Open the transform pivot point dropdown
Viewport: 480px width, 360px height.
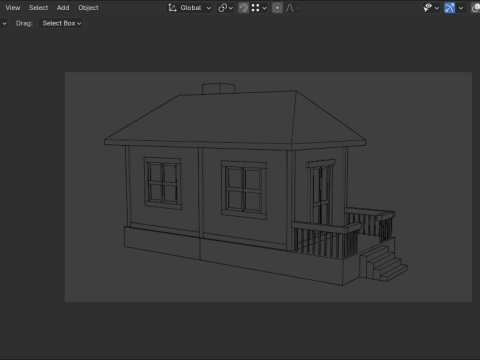click(x=225, y=8)
